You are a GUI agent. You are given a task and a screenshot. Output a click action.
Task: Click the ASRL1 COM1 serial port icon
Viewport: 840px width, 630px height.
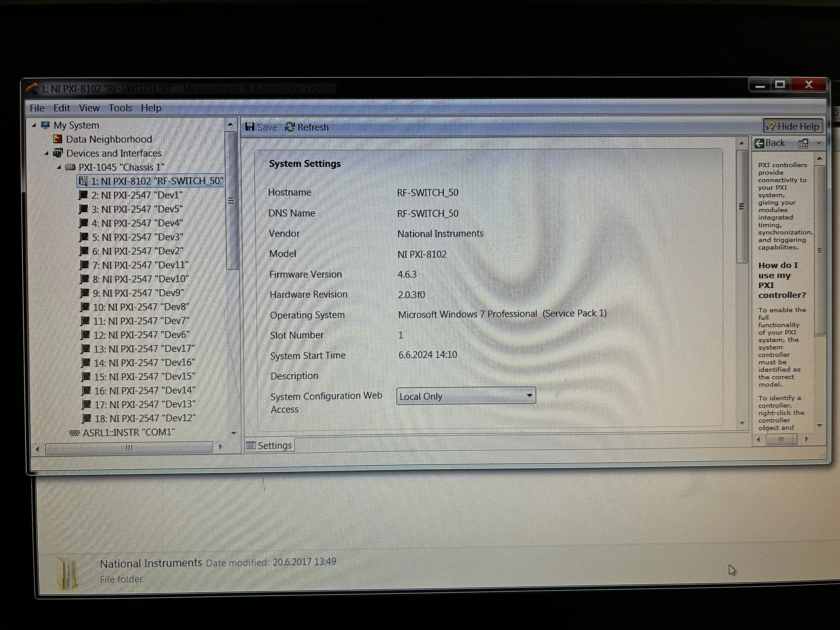(75, 432)
